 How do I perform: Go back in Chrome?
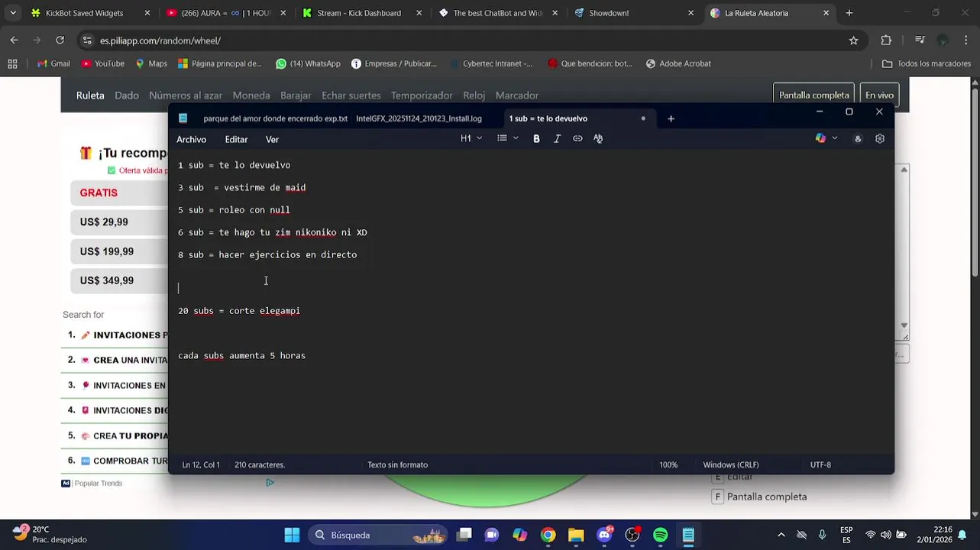[x=15, y=40]
